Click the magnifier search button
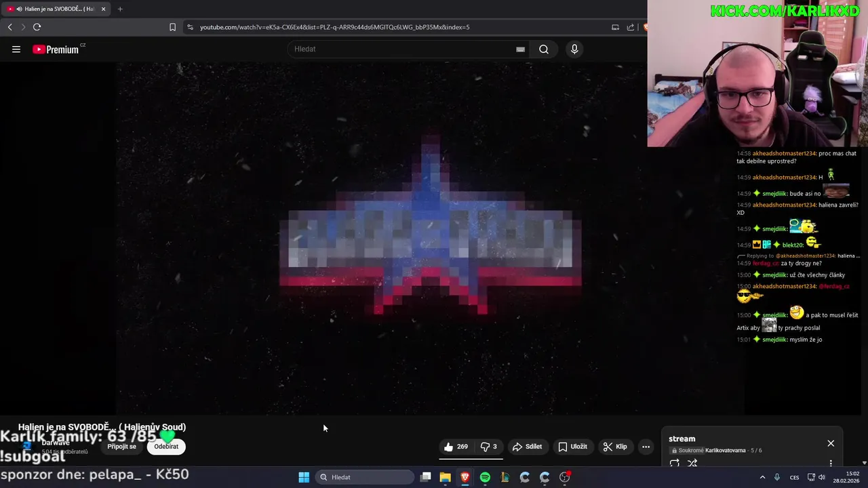 pyautogui.click(x=544, y=49)
